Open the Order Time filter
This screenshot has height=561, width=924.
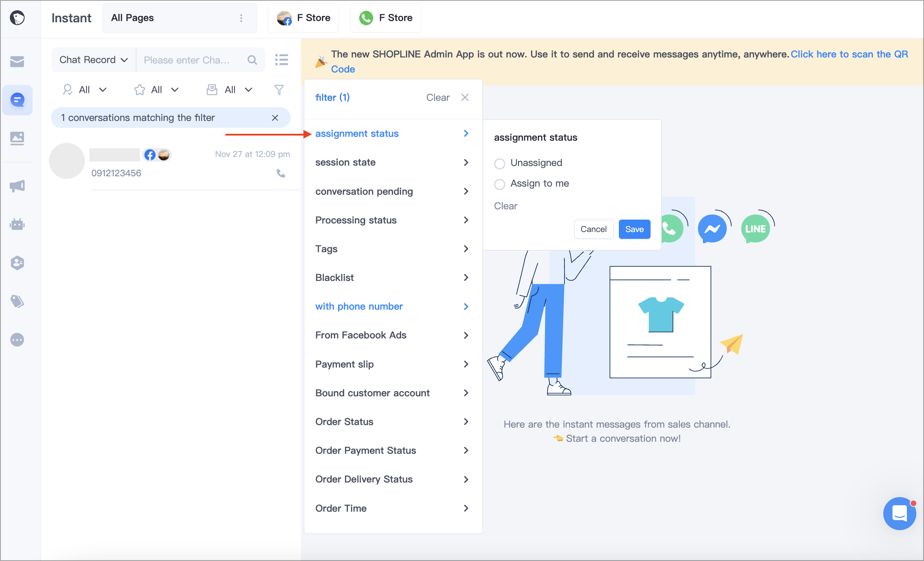[393, 508]
